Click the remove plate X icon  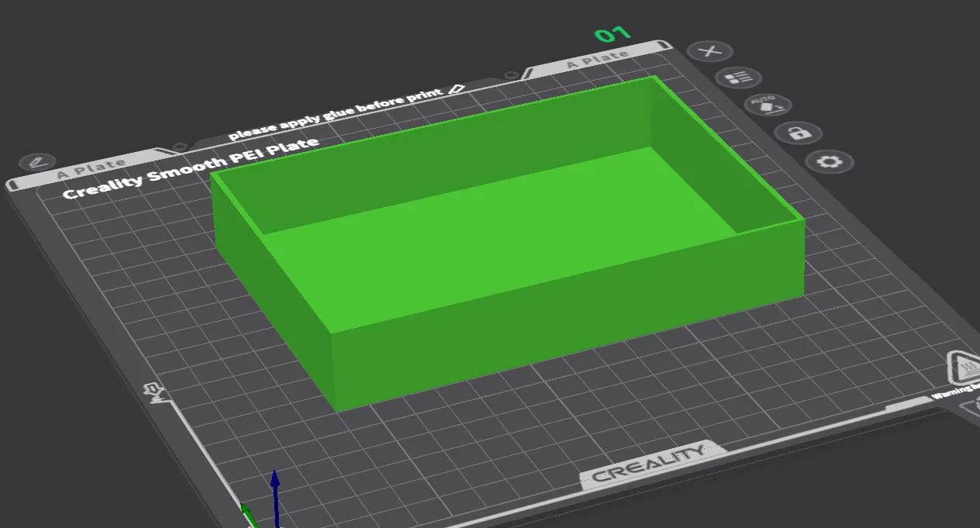[x=710, y=52]
